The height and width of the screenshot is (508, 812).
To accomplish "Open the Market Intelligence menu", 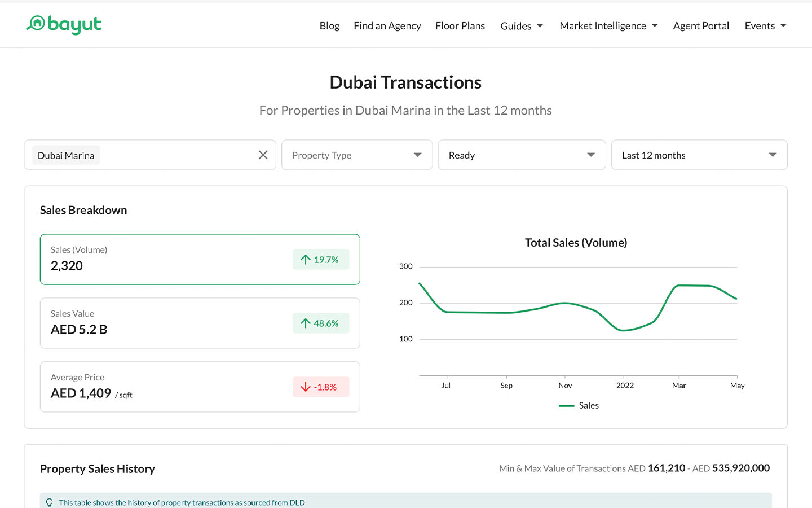I will click(603, 25).
